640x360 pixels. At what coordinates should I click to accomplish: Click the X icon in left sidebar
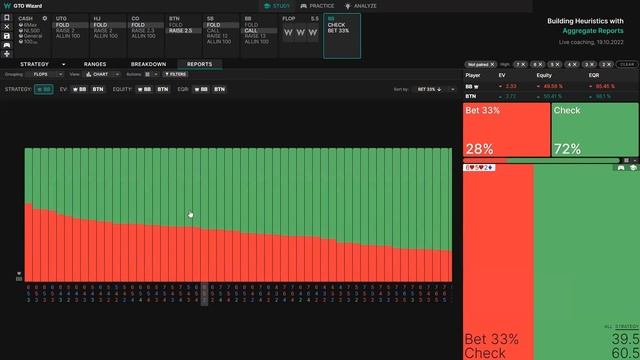coord(7,27)
